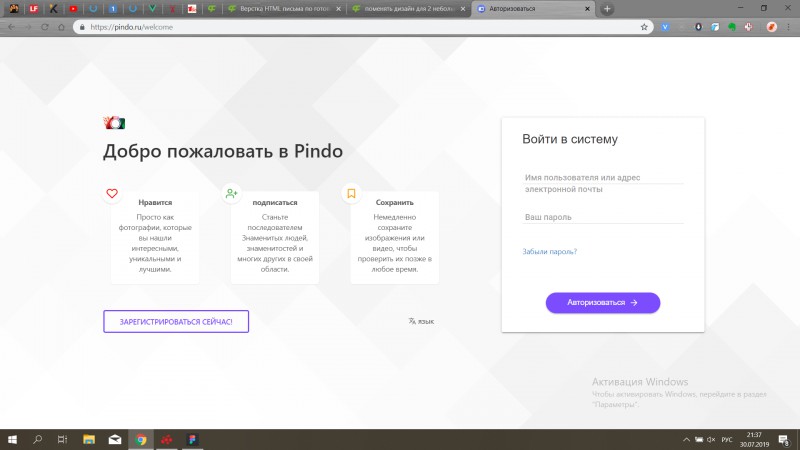Open the Evernote elephant extension
Viewport: 800px width, 450px height.
[x=732, y=27]
